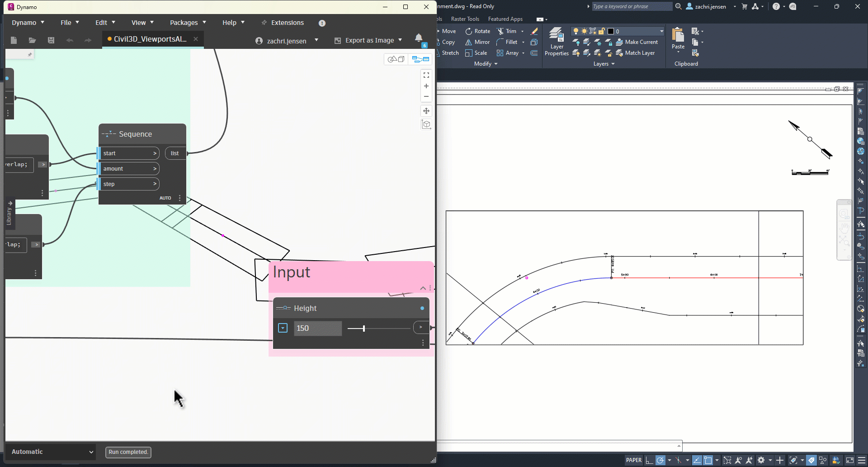Click the Dynamo zoom to fit icon
This screenshot has height=467, width=868.
(x=426, y=75)
